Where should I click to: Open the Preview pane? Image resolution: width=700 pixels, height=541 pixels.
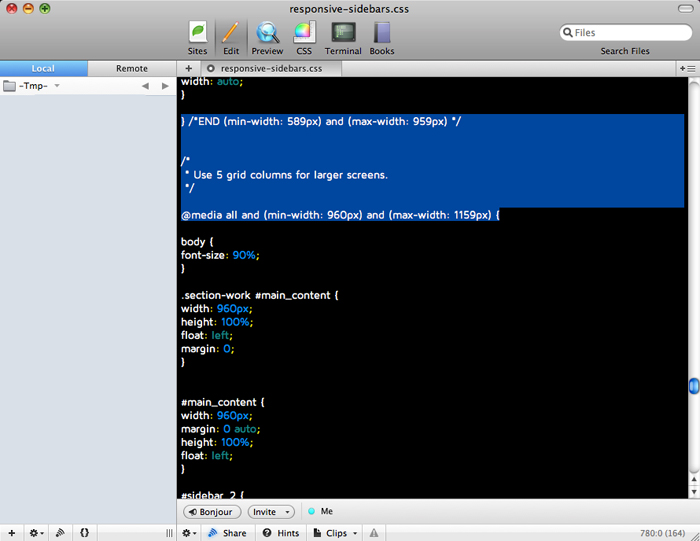point(267,38)
